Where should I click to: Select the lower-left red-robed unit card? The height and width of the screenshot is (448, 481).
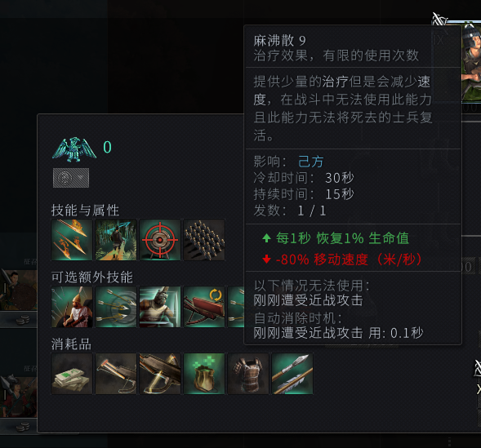pos(19,398)
